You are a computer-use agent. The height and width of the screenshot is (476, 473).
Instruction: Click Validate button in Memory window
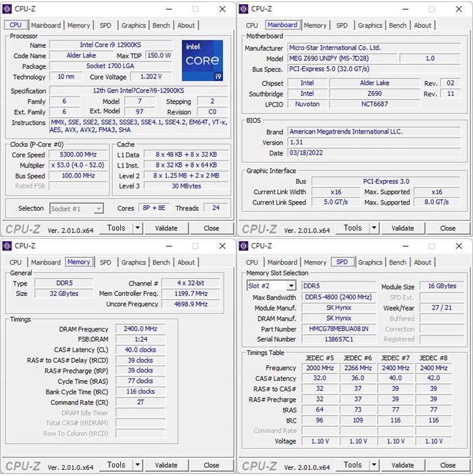coord(166,465)
